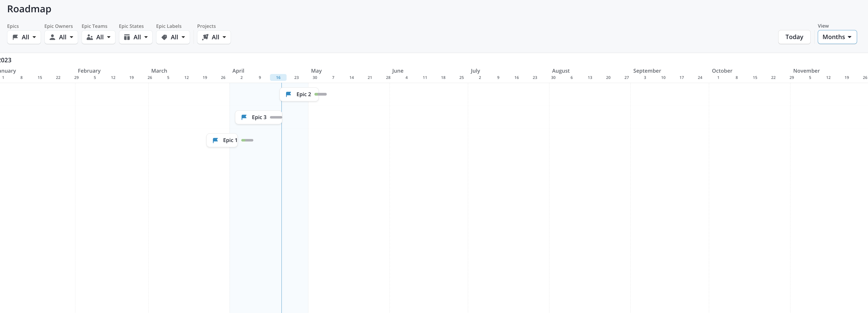Select the Epic 1 card title
Viewport: 868px width, 313px height.
(230, 140)
